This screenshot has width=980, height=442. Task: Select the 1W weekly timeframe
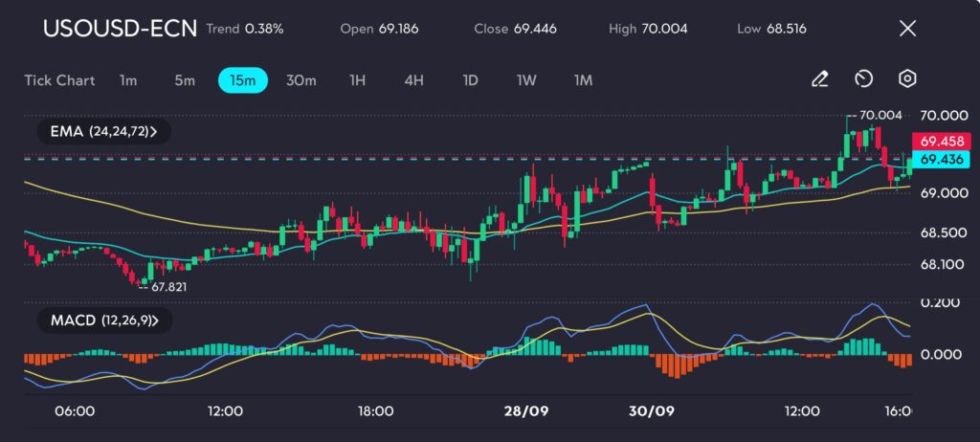point(526,80)
